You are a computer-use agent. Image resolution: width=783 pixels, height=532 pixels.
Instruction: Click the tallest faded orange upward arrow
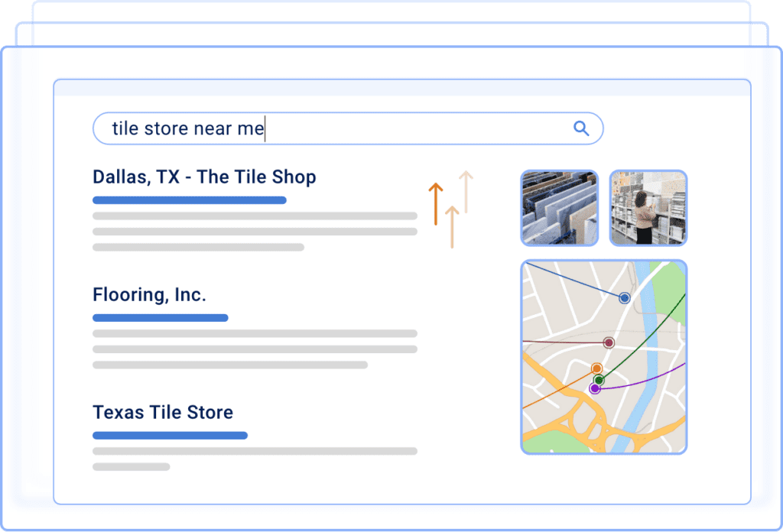pyautogui.click(x=465, y=192)
